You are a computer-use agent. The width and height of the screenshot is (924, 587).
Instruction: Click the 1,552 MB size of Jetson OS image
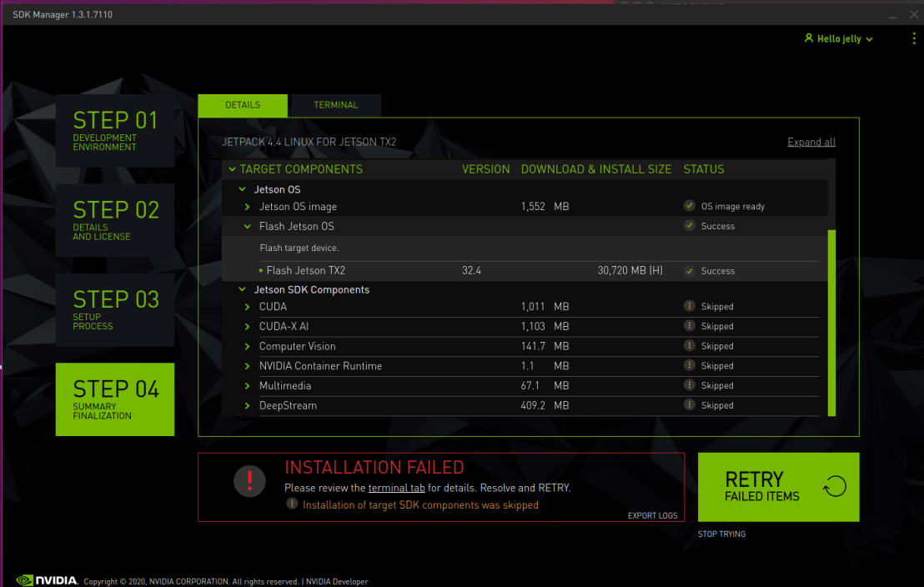point(545,207)
